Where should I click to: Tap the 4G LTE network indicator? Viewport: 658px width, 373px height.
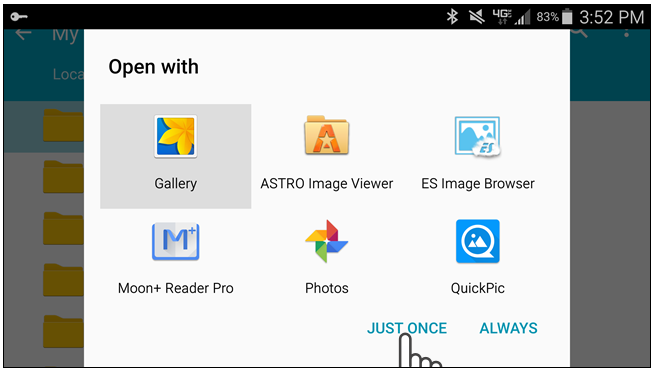click(x=502, y=17)
